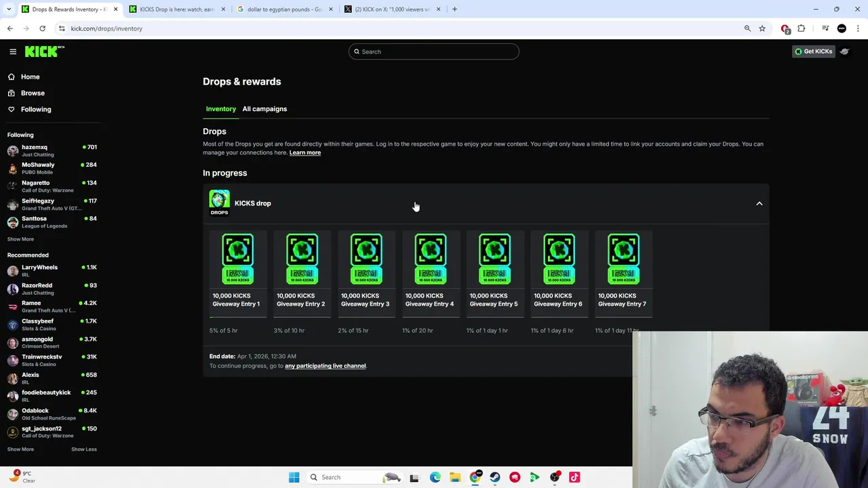Show more followed channels
The height and width of the screenshot is (488, 868).
tap(20, 239)
